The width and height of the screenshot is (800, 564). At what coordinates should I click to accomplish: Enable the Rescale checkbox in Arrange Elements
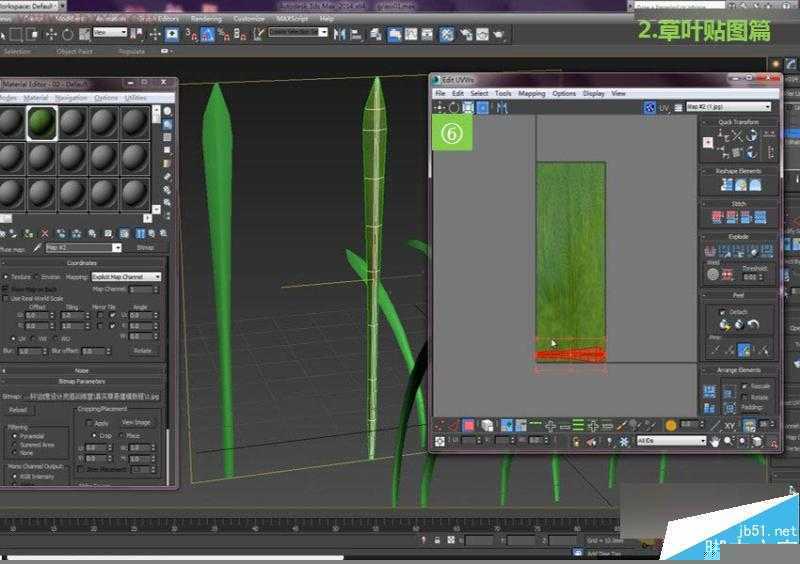click(x=746, y=385)
